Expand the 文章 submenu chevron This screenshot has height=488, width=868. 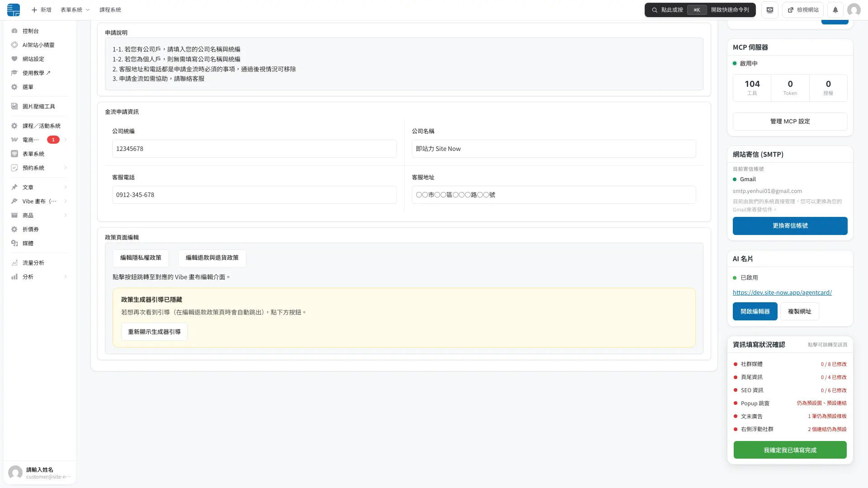pyautogui.click(x=66, y=188)
